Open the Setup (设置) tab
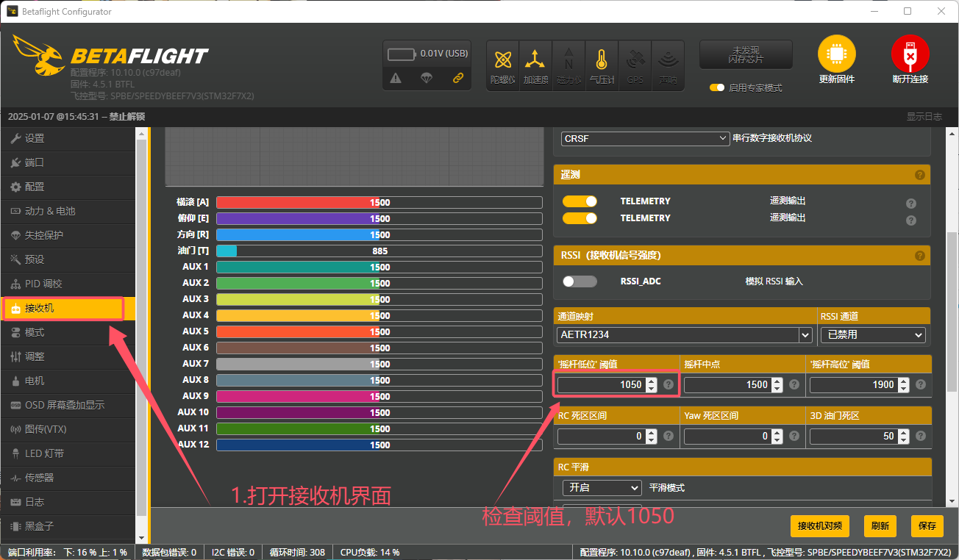 tap(68, 138)
